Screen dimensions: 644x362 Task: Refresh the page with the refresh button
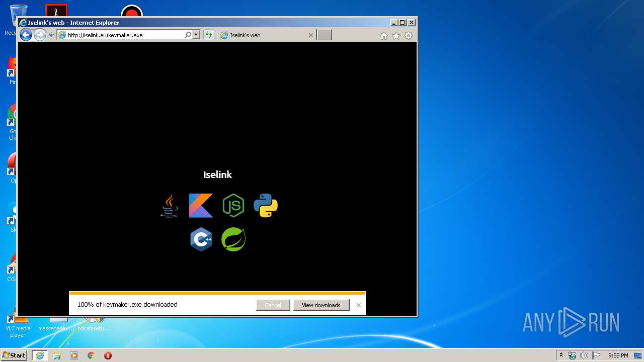pos(209,35)
